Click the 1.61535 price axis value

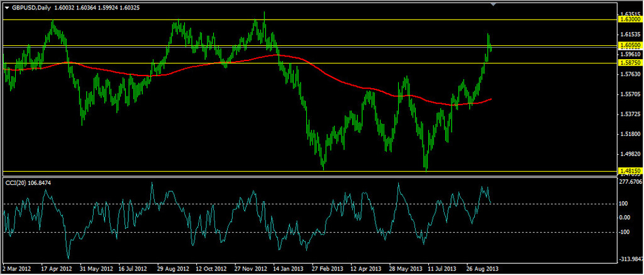[x=631, y=35]
